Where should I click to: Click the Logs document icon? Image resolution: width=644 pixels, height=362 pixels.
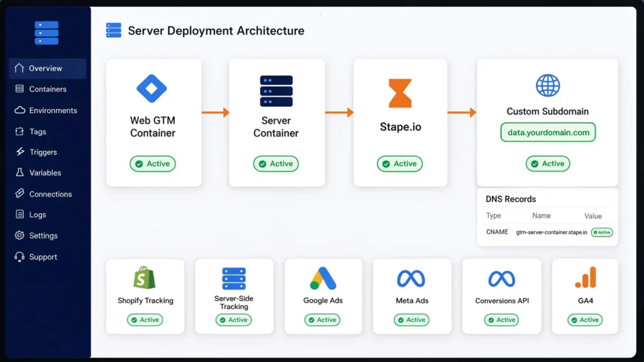[19, 214]
